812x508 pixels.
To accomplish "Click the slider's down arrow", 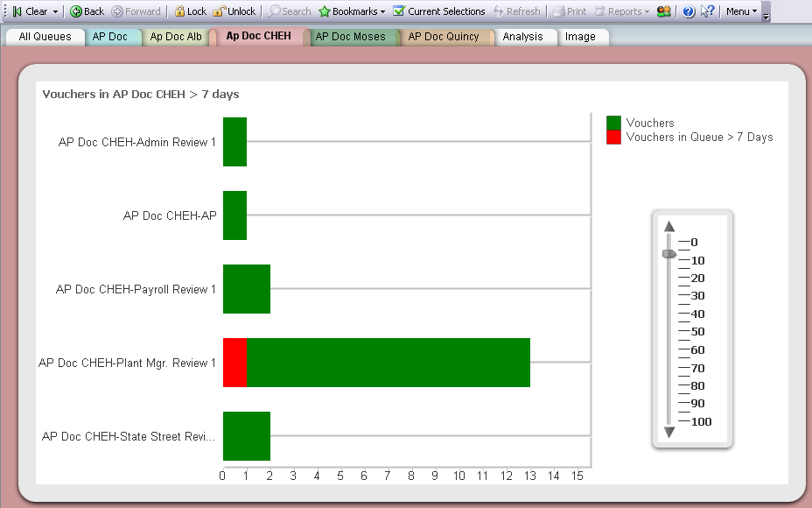I will click(669, 432).
